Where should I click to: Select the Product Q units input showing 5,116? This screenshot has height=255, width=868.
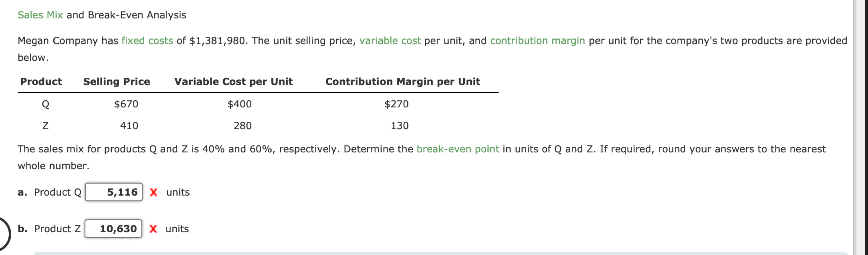[114, 193]
